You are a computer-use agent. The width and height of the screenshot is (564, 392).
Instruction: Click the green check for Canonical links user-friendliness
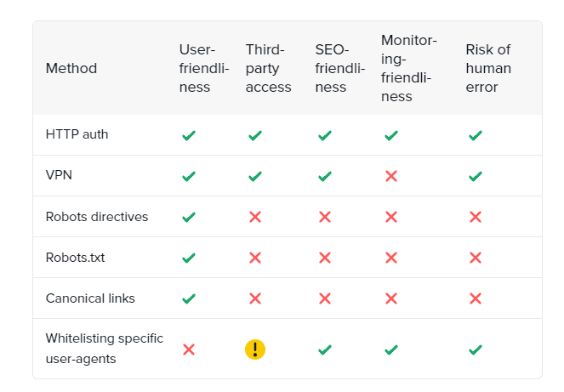coord(189,298)
